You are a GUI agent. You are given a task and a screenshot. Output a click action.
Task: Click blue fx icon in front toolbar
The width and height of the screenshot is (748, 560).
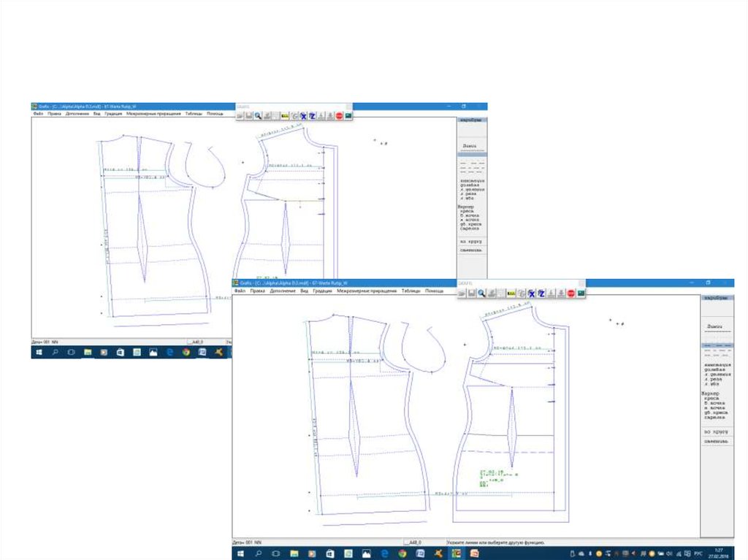(531, 294)
